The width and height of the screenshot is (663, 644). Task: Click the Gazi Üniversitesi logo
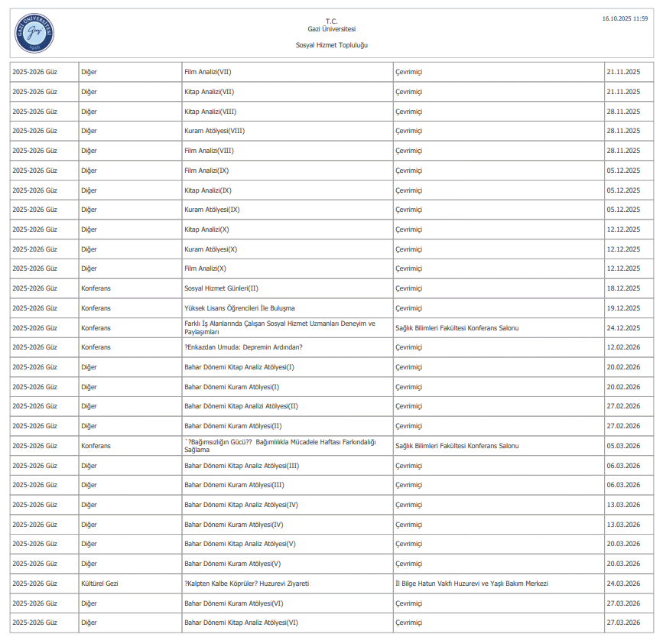[x=34, y=32]
